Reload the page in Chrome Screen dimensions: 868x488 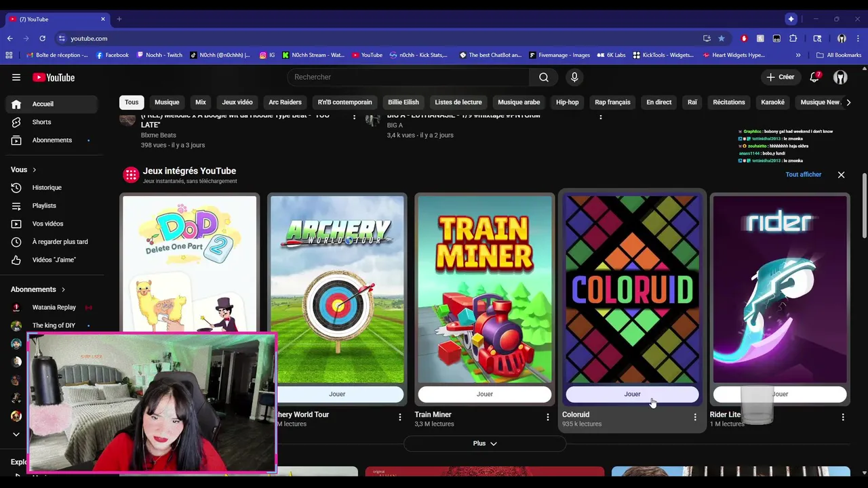click(42, 39)
